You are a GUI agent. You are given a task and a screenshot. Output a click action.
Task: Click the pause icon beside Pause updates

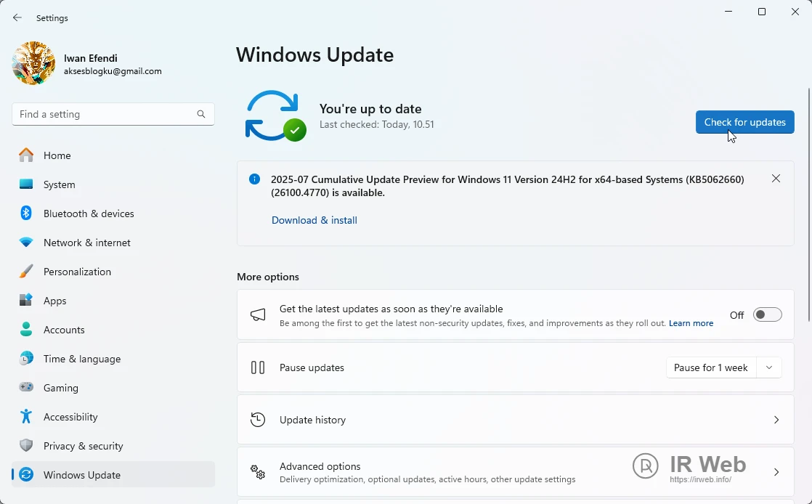click(258, 367)
